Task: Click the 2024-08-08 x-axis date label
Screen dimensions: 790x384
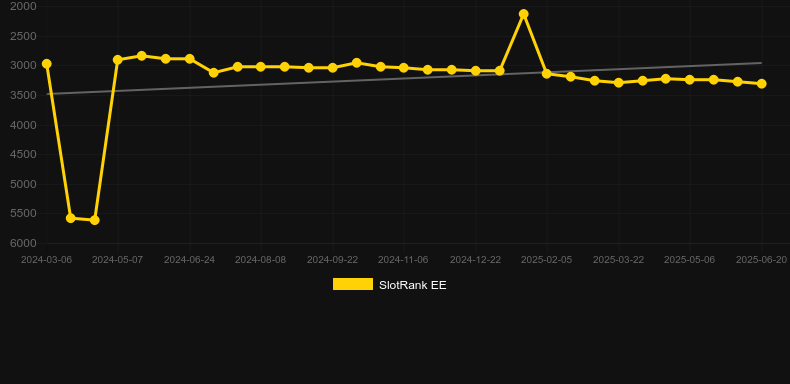Action: 260,260
